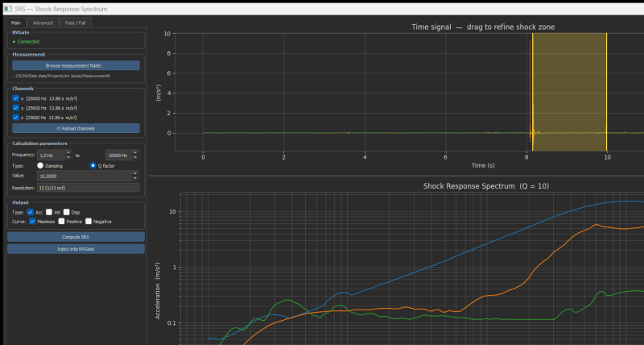The height and width of the screenshot is (345, 644).
Task: Enable the Negative curve checkbox
Action: click(89, 221)
